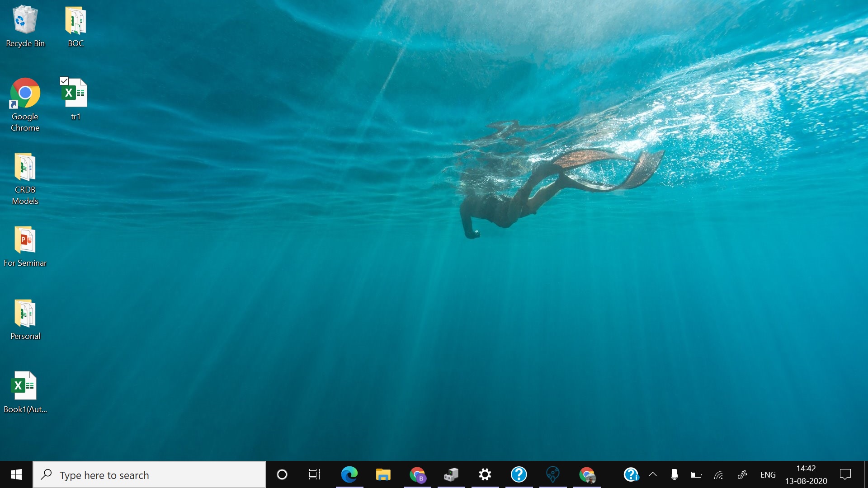Click the help info tray icon
The width and height of the screenshot is (868, 488).
[x=631, y=474]
